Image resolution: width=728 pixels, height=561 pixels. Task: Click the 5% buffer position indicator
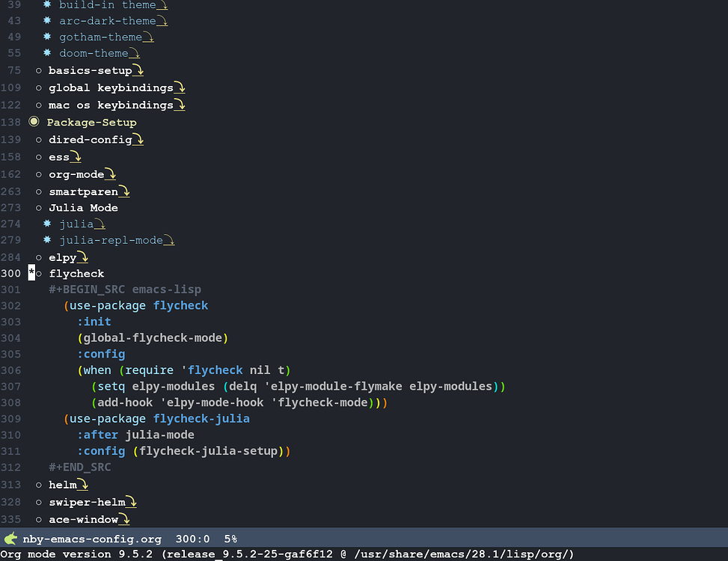click(x=230, y=538)
